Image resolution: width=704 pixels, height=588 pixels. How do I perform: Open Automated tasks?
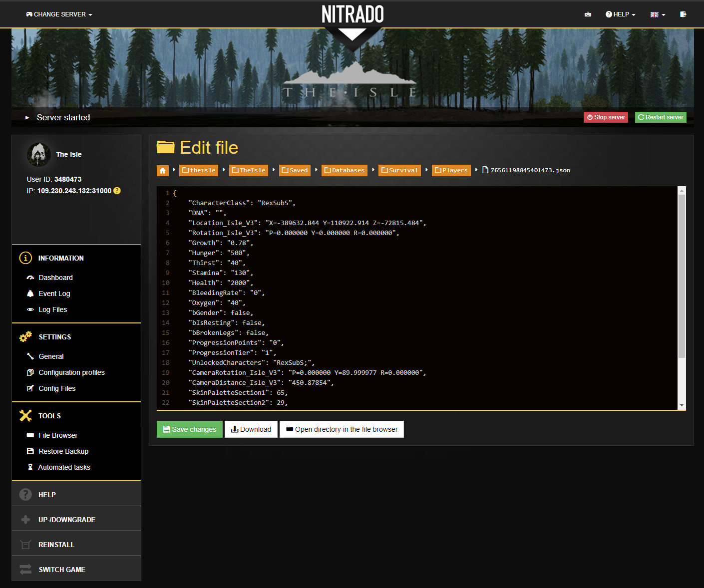pyautogui.click(x=64, y=467)
